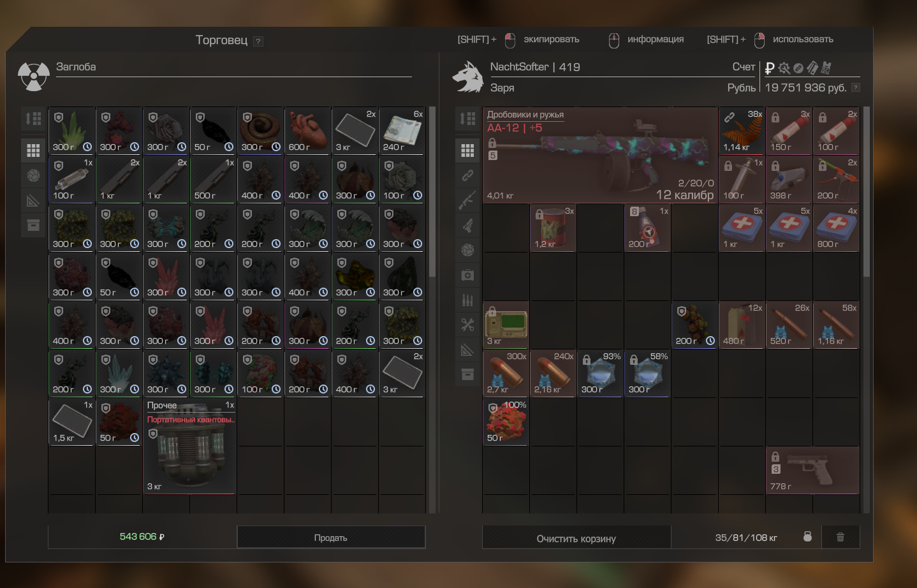917x588 pixels.
Task: Click the radiation trader emblem
Action: [33, 77]
